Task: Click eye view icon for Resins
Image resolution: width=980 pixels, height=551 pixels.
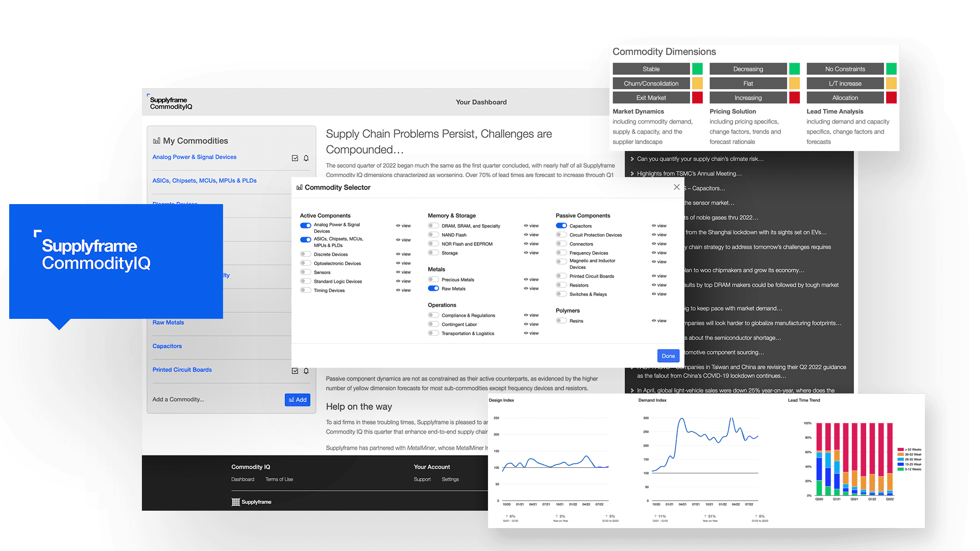Action: (654, 321)
